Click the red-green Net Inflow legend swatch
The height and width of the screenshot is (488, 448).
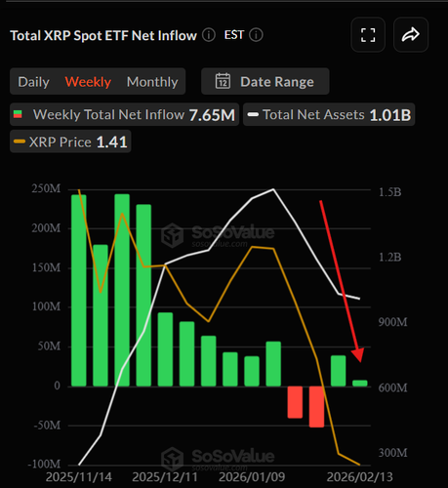click(18, 114)
